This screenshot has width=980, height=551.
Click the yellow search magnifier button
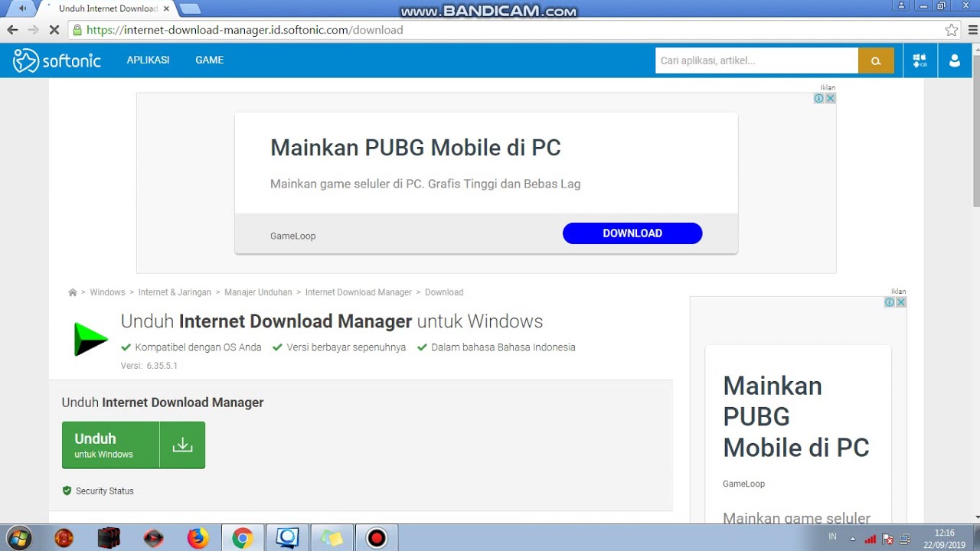tap(876, 60)
